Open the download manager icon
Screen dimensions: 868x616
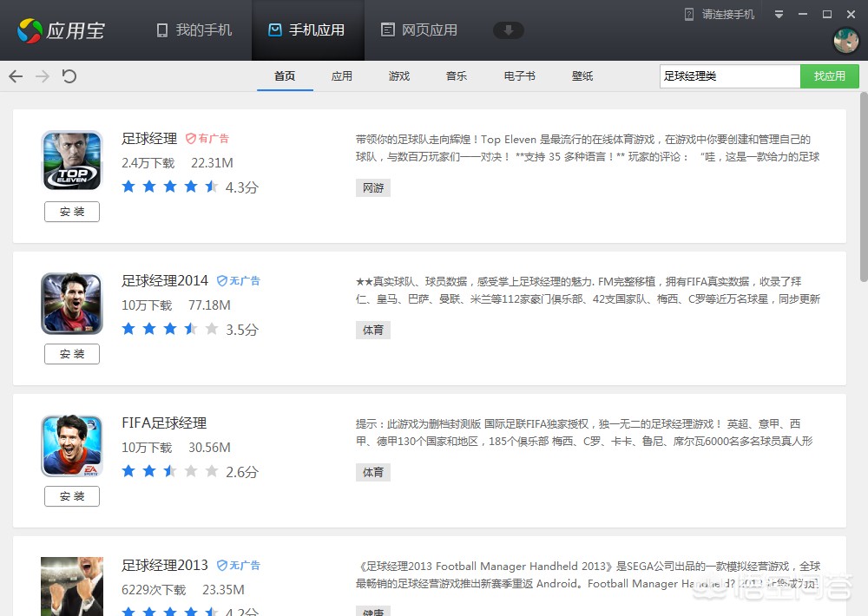click(x=509, y=30)
